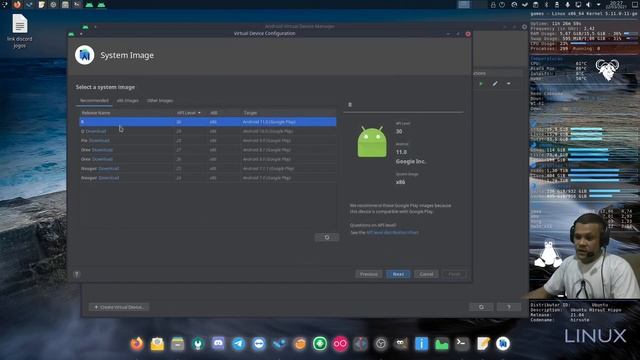Click Download link next to Q release
640x360 pixels.
point(96,131)
